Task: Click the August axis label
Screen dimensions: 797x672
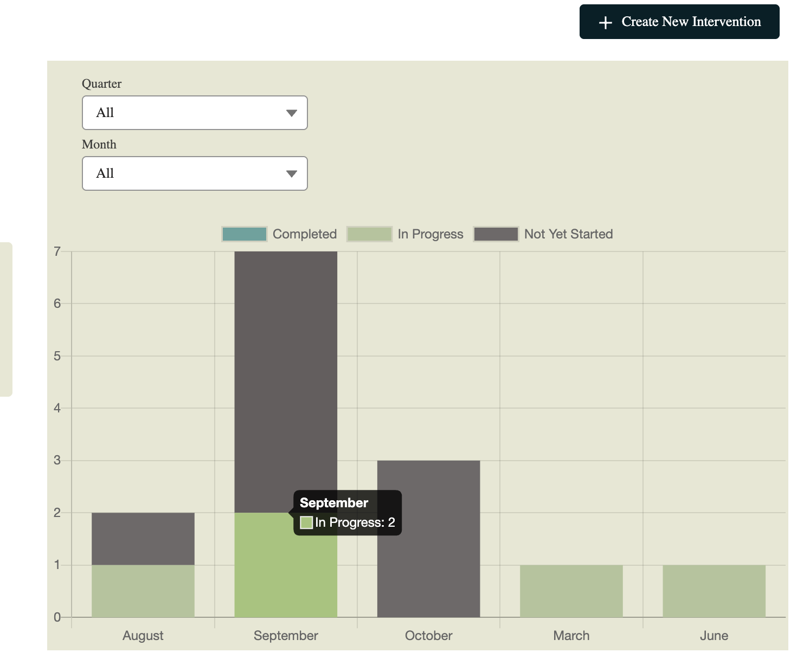Action: (143, 636)
